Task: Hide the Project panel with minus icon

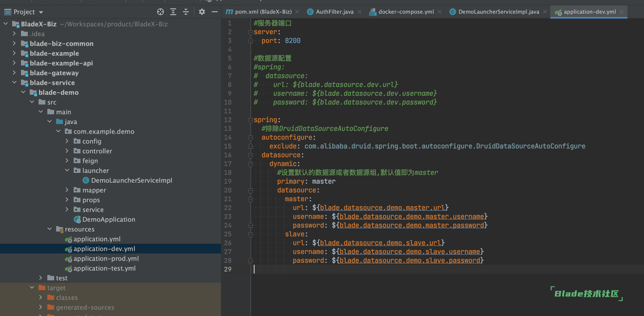Action: tap(214, 12)
